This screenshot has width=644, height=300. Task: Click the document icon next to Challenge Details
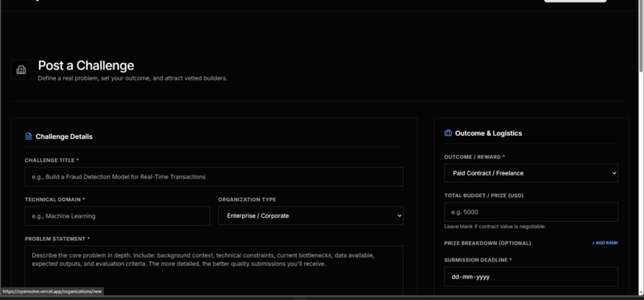(28, 136)
